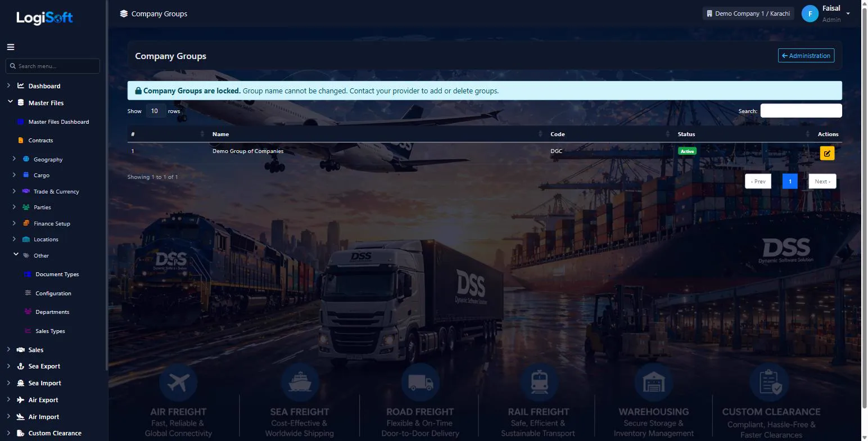Image resolution: width=868 pixels, height=441 pixels.
Task: Open the Departments menu item
Action: click(x=52, y=312)
